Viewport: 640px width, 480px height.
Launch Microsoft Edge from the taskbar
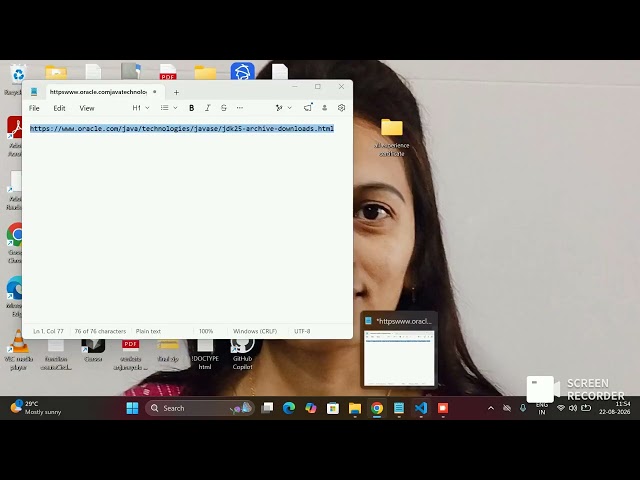289,408
